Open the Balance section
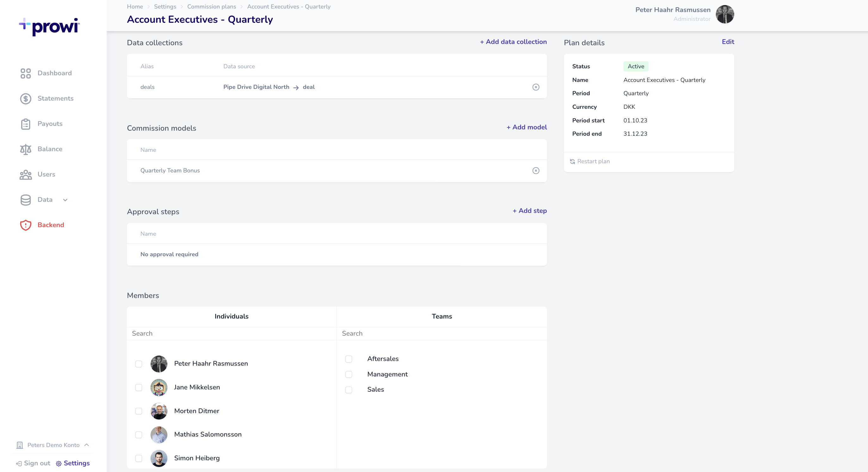The height and width of the screenshot is (472, 868). pos(50,149)
